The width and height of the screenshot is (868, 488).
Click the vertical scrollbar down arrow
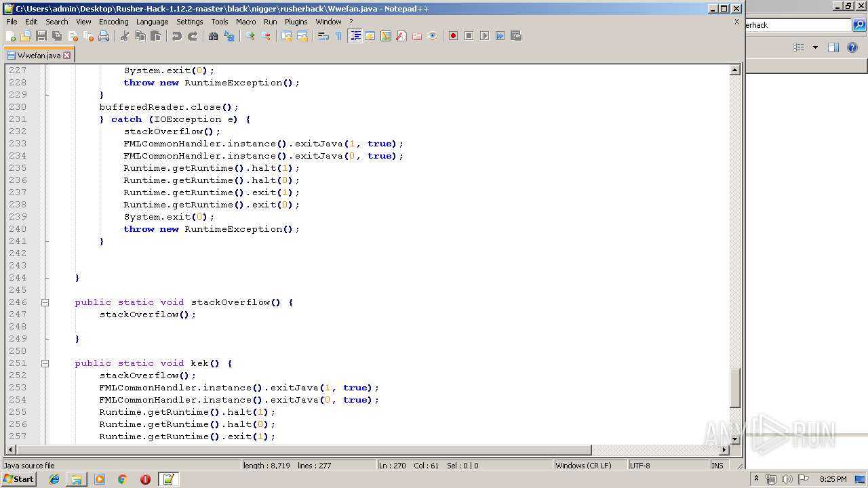click(x=735, y=439)
